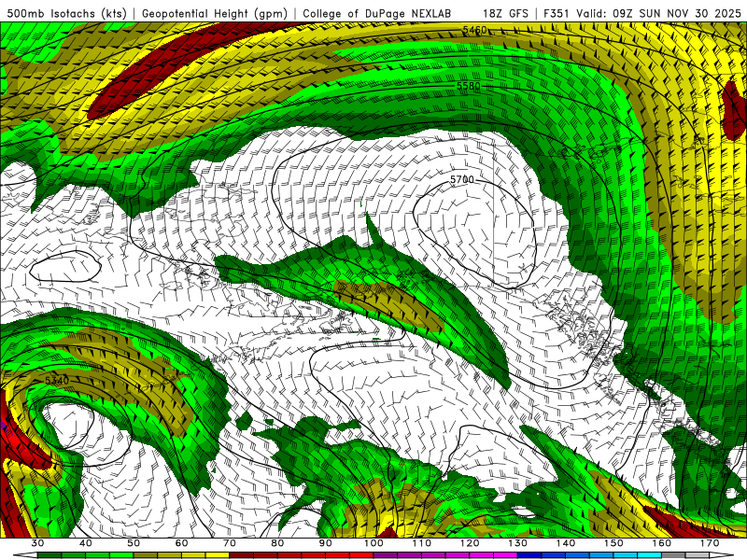747x560 pixels.
Task: Click the 140 kt label on color scale
Action: coord(566,543)
